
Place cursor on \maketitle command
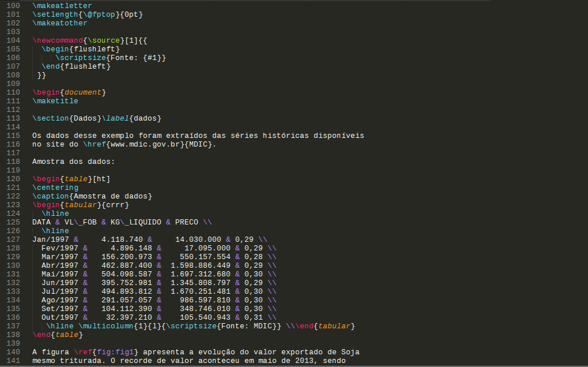(55, 101)
